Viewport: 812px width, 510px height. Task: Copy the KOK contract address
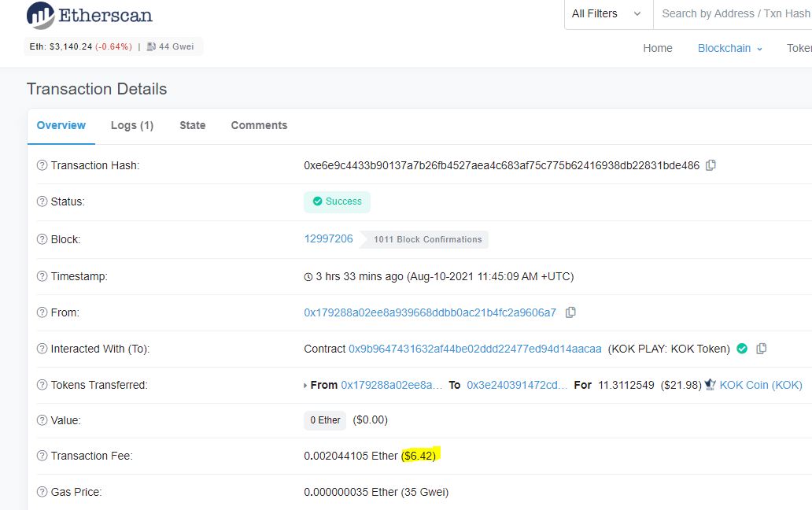[x=761, y=349]
